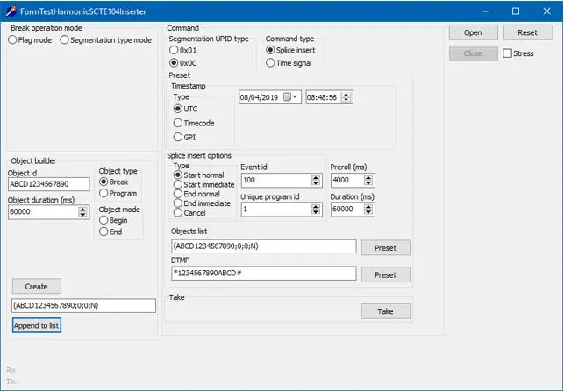
Task: Click the Object id text field
Action: tap(49, 184)
